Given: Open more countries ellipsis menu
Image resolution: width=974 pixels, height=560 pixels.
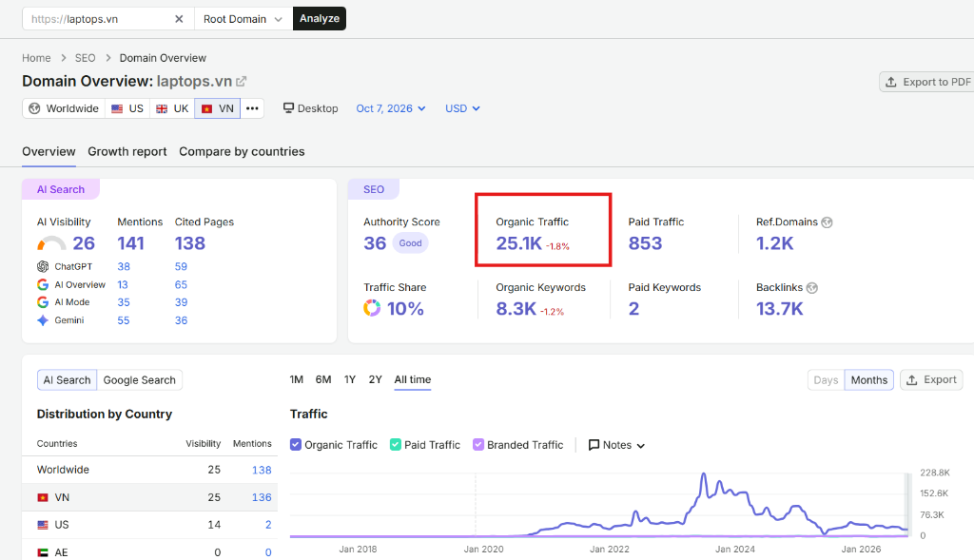Looking at the screenshot, I should click(x=252, y=108).
